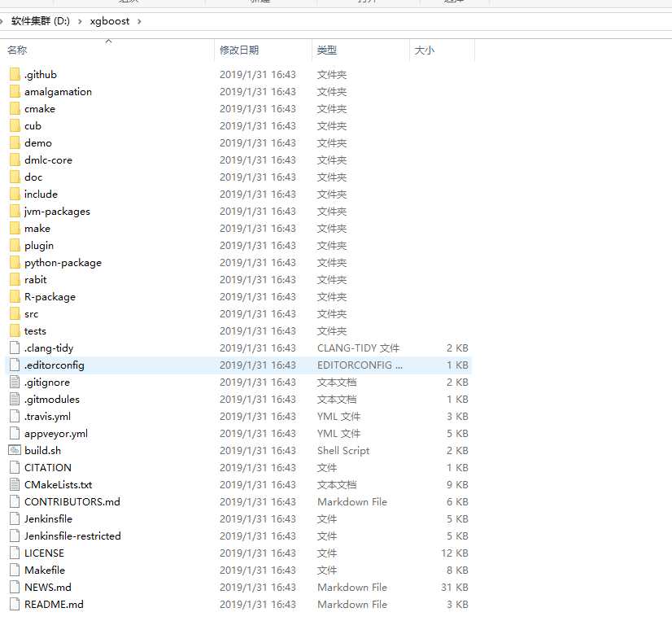Click the LICENSE file icon
Screen dimensions: 672x634
click(x=15, y=553)
